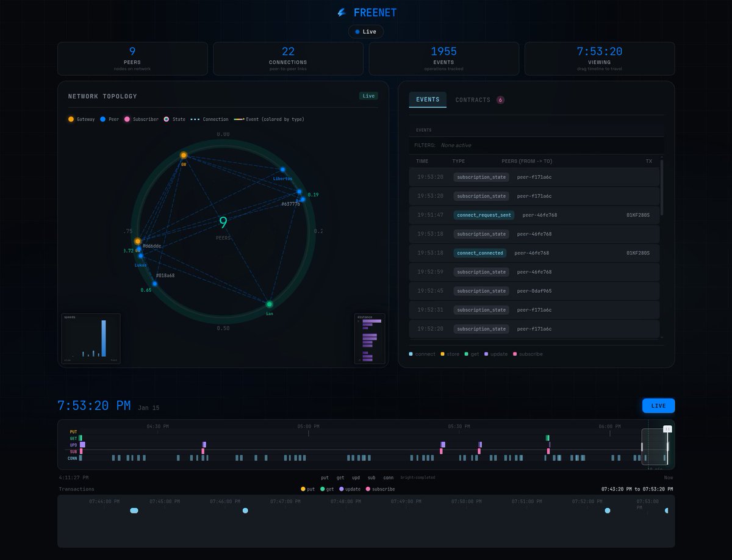
Task: Select the Lukas peer node
Action: coord(141,256)
